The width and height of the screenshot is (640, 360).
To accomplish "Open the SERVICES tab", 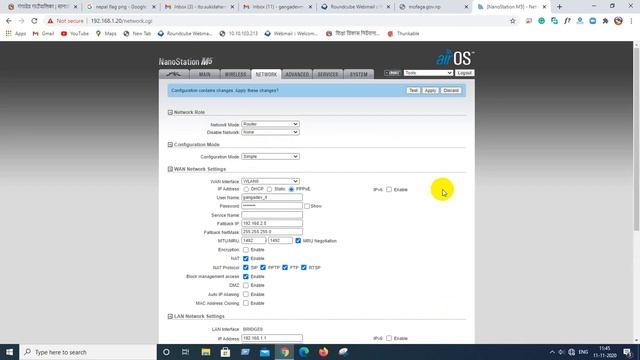I will point(328,74).
